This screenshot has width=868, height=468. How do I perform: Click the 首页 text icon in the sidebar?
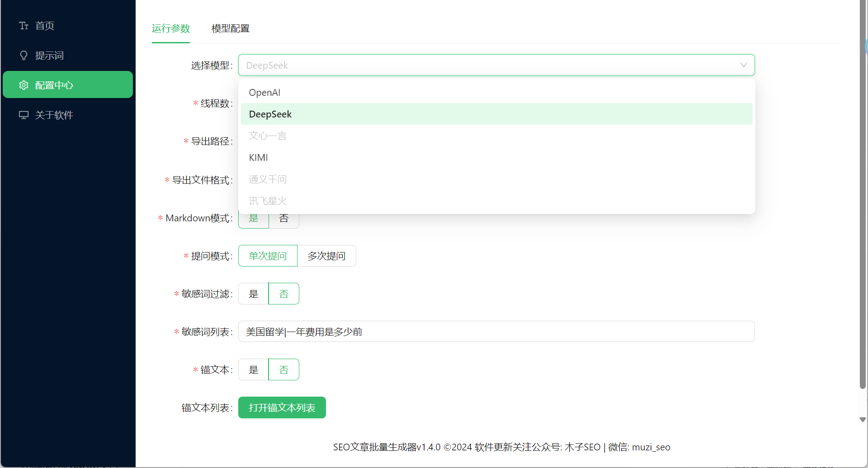(24, 26)
